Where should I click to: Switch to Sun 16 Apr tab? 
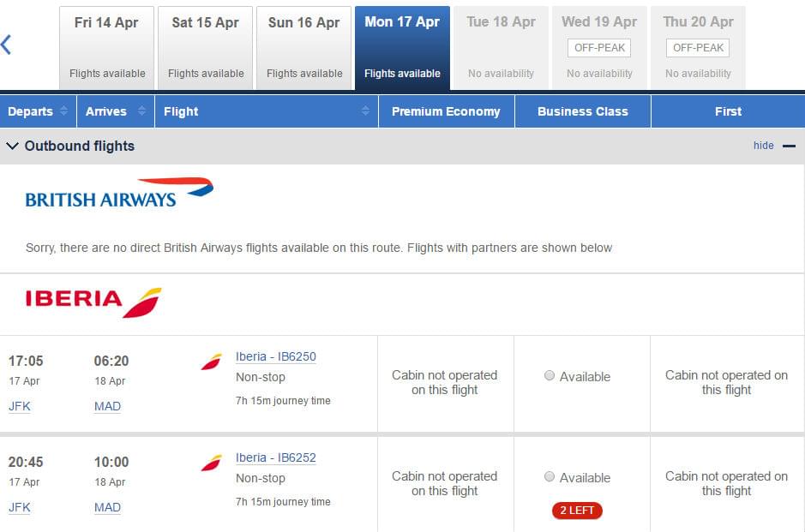tap(304, 48)
